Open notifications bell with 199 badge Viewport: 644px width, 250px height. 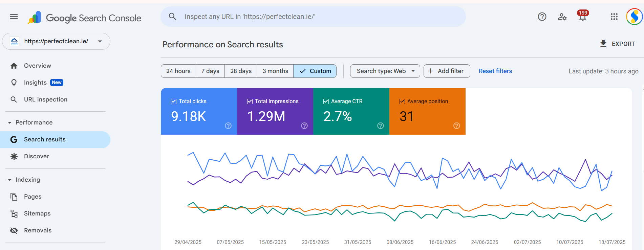[x=582, y=17]
